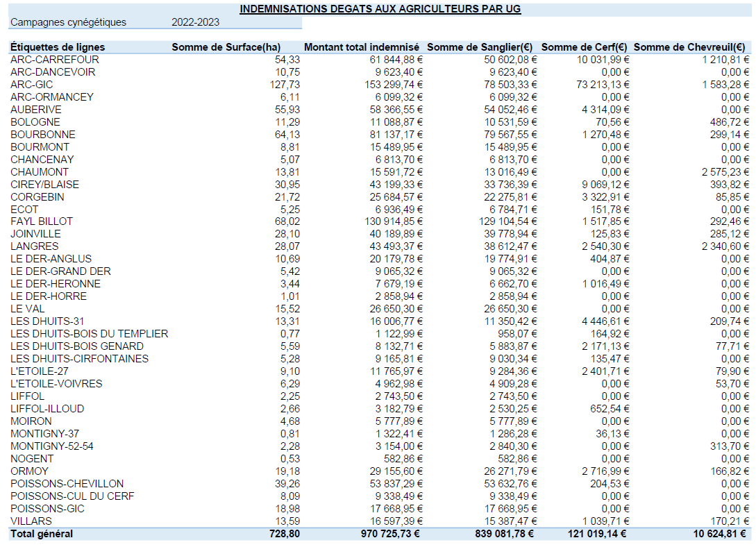Select total Sanglier value 839 081,78 €
Image resolution: width=756 pixels, height=547 pixels.
pyautogui.click(x=504, y=535)
